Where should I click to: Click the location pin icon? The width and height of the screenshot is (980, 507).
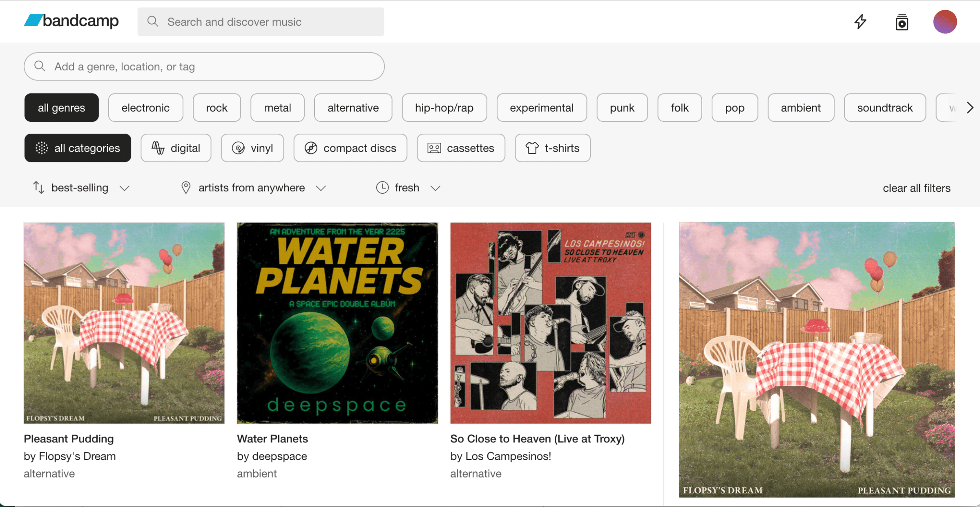(186, 188)
